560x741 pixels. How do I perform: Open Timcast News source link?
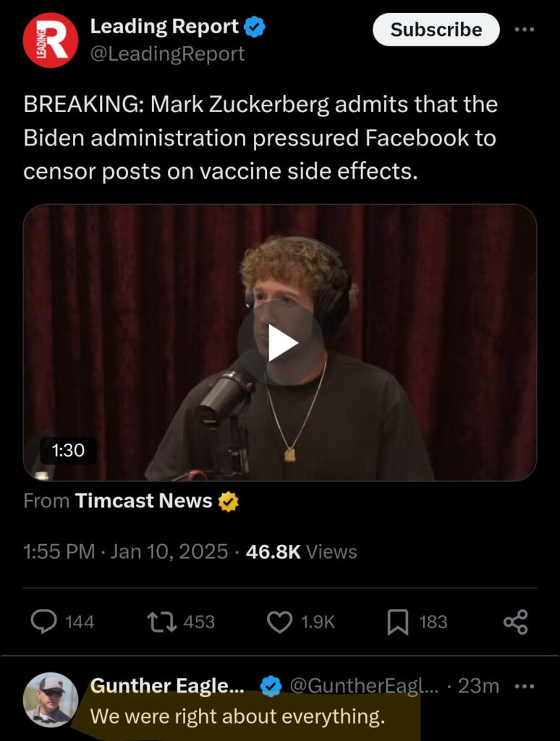143,501
